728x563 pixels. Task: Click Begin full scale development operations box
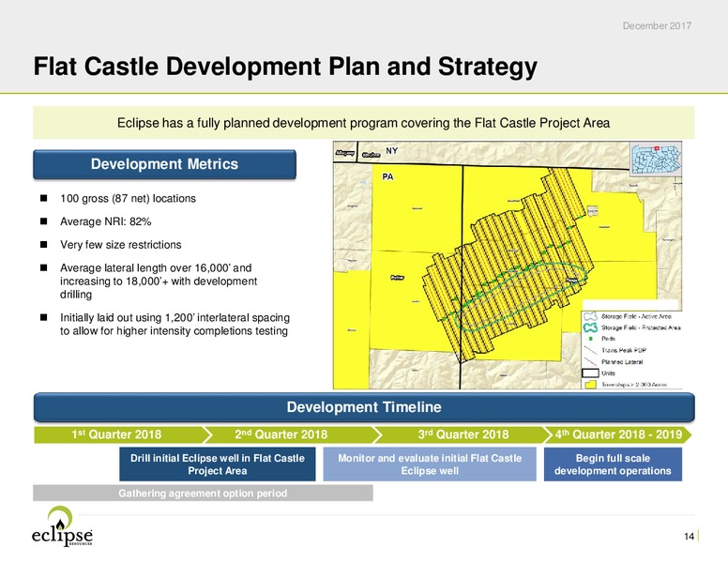pyautogui.click(x=613, y=464)
